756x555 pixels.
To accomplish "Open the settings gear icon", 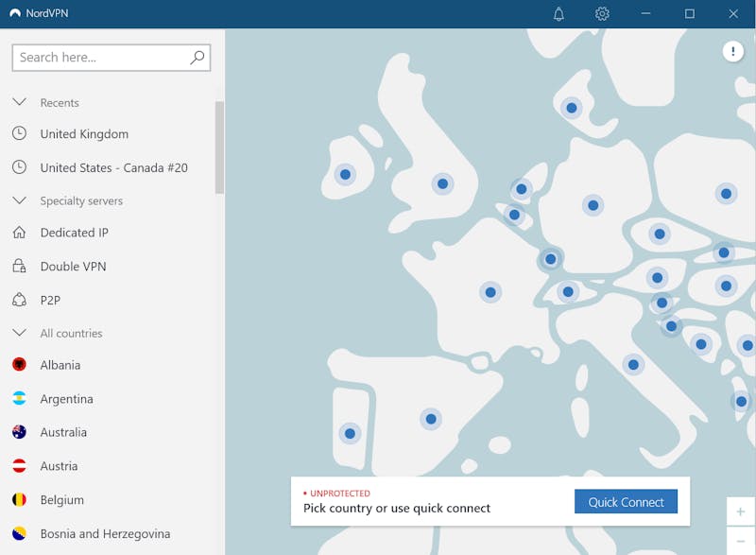I will coord(602,14).
